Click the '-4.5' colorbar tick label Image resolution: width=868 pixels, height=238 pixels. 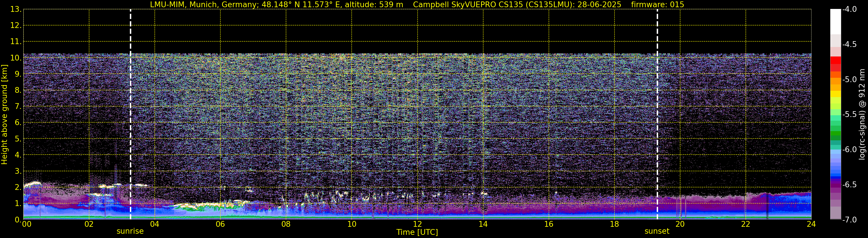(849, 44)
